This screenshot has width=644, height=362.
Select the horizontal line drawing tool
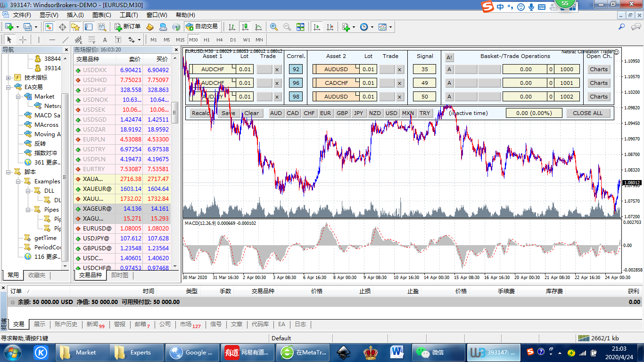coord(52,40)
